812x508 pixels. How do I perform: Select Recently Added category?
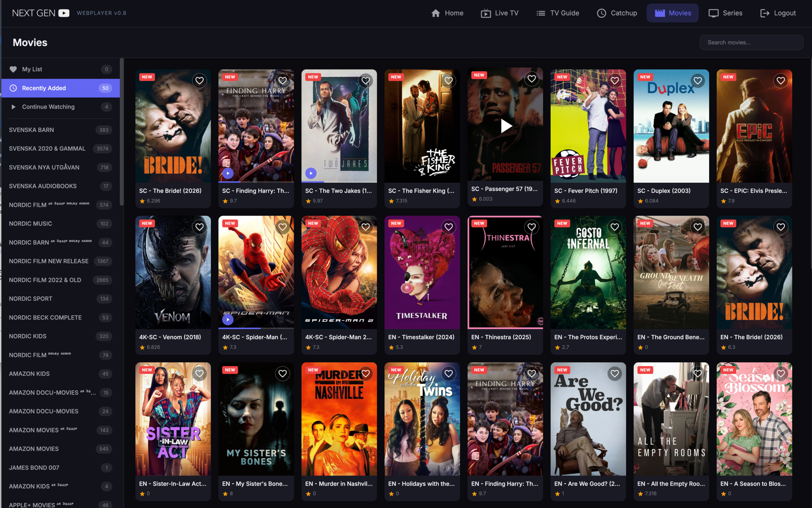coord(44,88)
